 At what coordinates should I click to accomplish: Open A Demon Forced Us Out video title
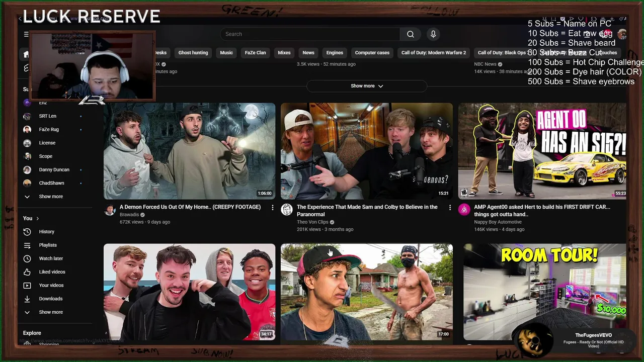click(190, 207)
